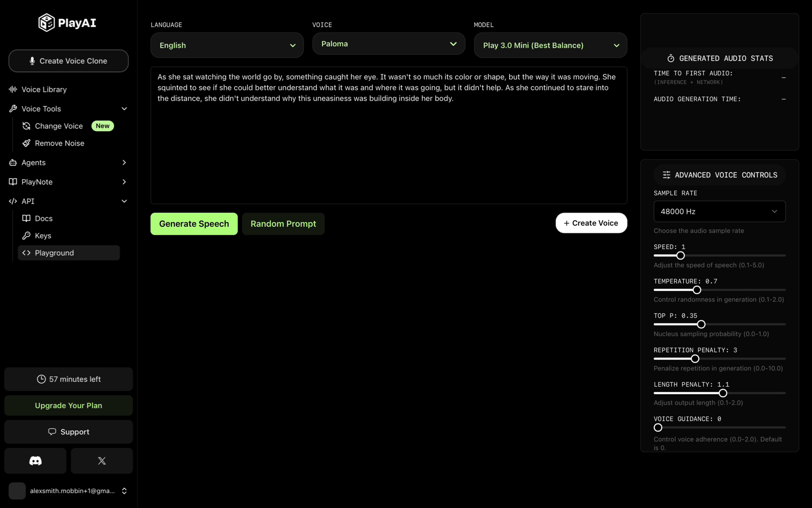The image size is (812, 508).
Task: Click the Agents robot icon
Action: 13,163
